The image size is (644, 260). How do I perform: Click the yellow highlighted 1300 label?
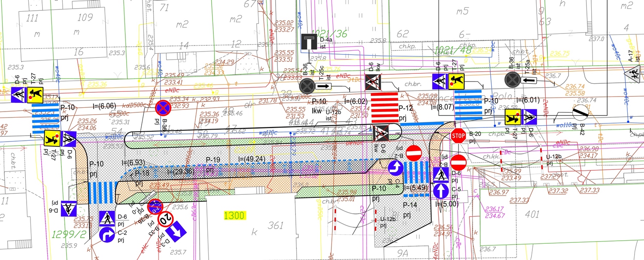pyautogui.click(x=234, y=215)
